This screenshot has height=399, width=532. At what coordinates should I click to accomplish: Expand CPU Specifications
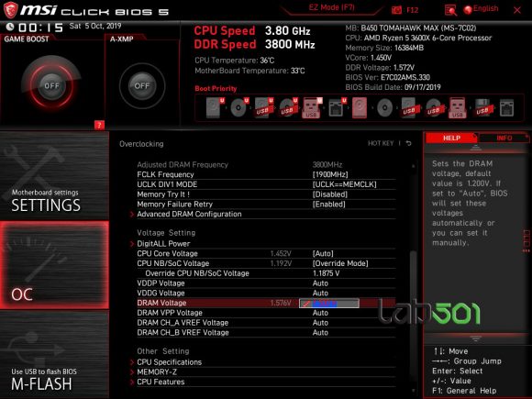pyautogui.click(x=169, y=362)
